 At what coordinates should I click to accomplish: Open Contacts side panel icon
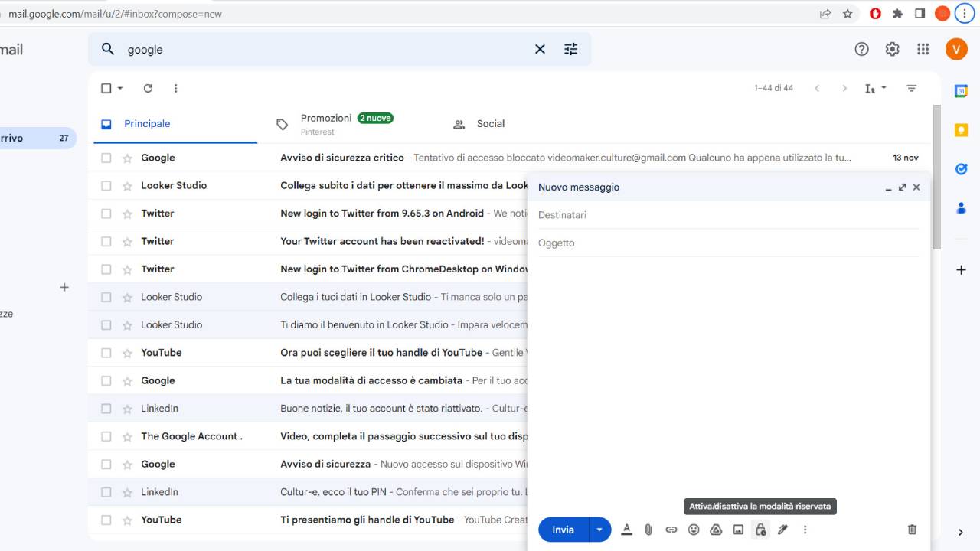tap(961, 207)
